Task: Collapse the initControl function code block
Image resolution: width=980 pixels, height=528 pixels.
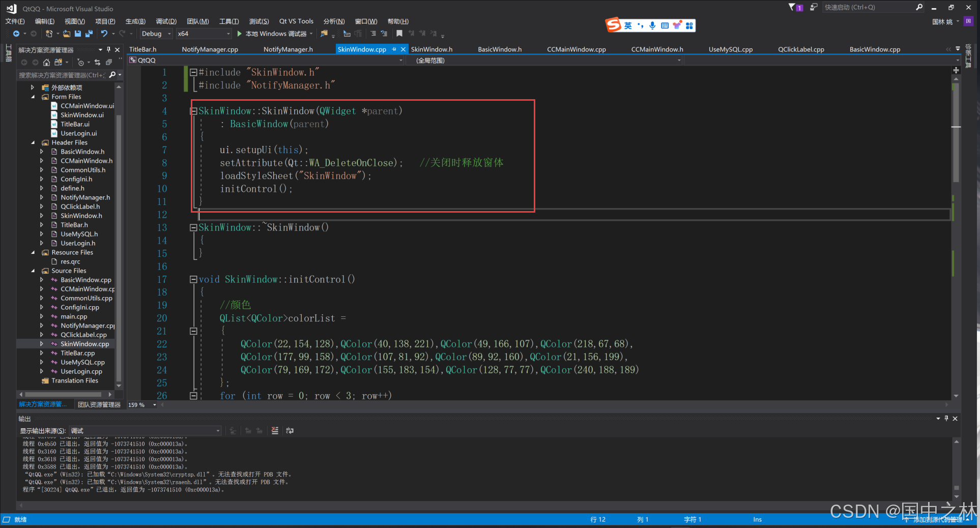Action: point(193,279)
